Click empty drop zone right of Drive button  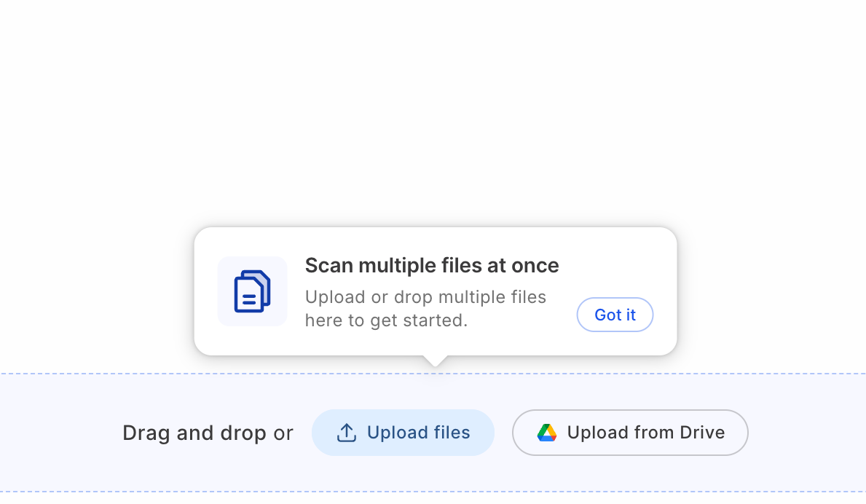pyautogui.click(x=806, y=433)
